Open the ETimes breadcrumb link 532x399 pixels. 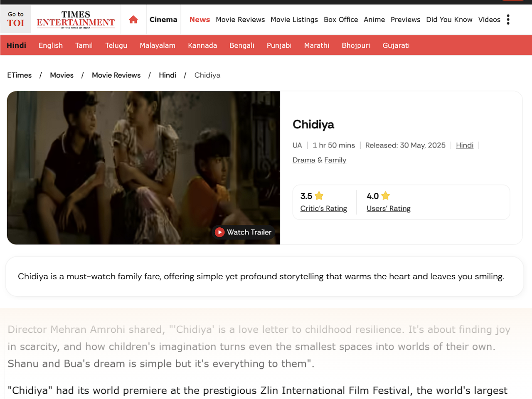coord(20,75)
